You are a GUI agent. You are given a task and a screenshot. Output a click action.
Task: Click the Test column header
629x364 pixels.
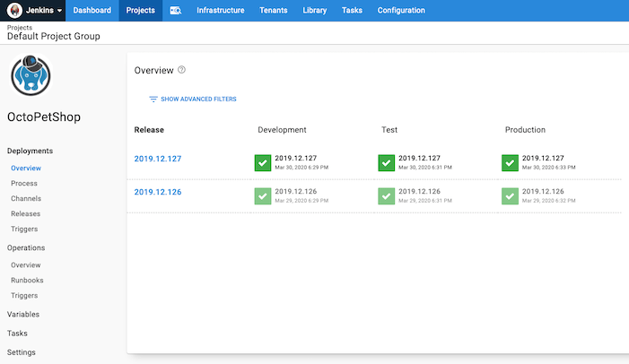(389, 130)
